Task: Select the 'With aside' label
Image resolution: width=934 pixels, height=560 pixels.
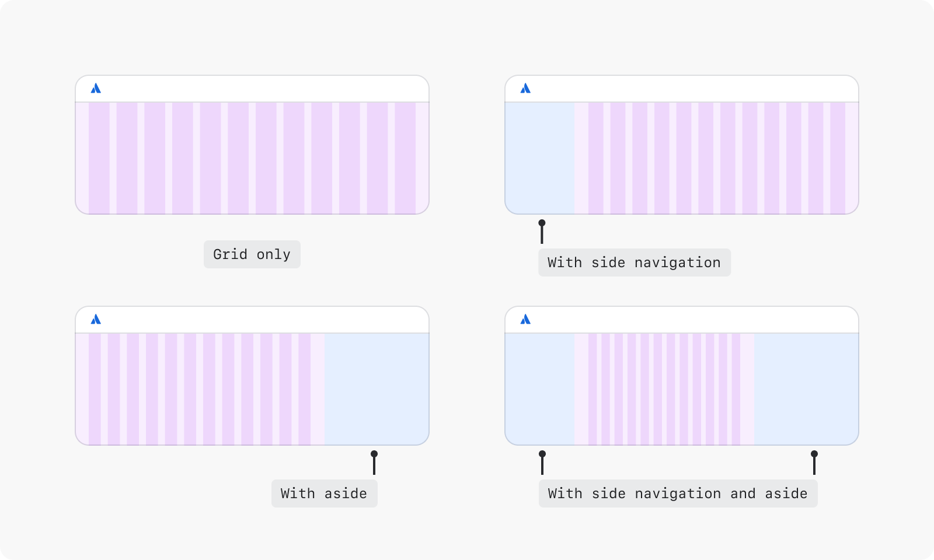Action: pos(325,494)
